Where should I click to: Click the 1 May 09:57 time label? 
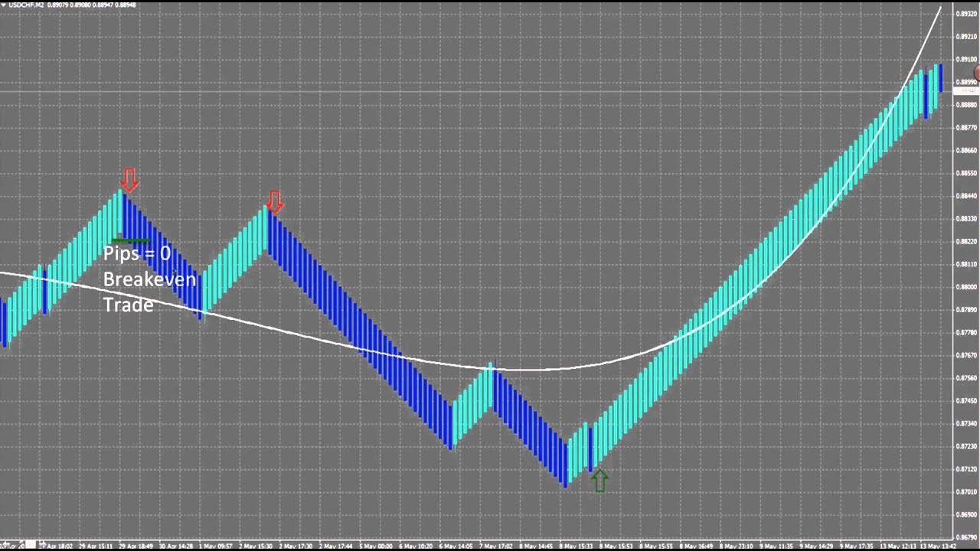tap(217, 546)
